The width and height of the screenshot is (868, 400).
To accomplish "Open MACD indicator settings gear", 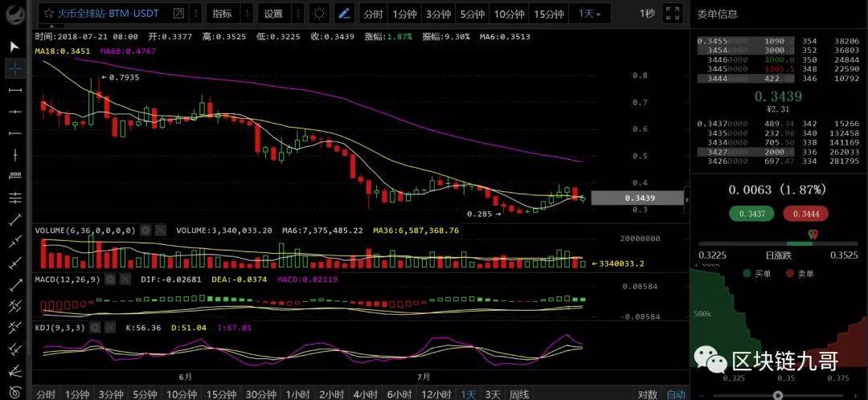I will pos(109,280).
